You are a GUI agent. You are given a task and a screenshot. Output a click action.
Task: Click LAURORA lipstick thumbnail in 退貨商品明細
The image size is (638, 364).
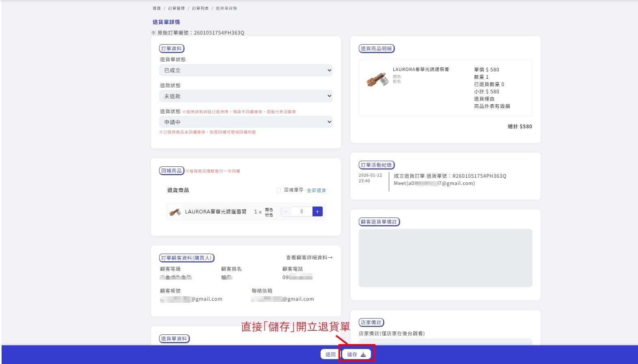pyautogui.click(x=377, y=79)
